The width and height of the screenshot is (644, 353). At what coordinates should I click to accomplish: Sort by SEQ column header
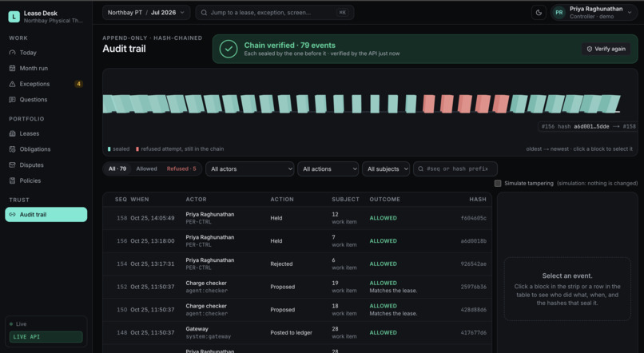[121, 199]
